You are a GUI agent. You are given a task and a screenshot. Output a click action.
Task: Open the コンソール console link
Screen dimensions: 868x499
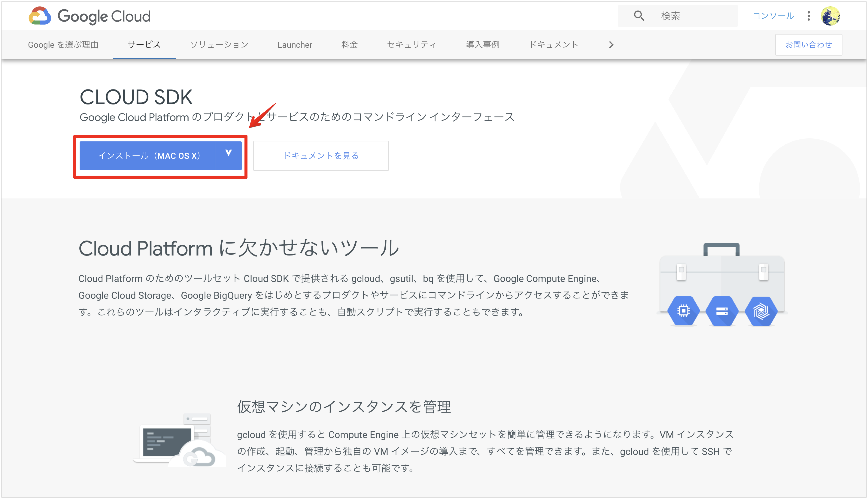(x=773, y=16)
